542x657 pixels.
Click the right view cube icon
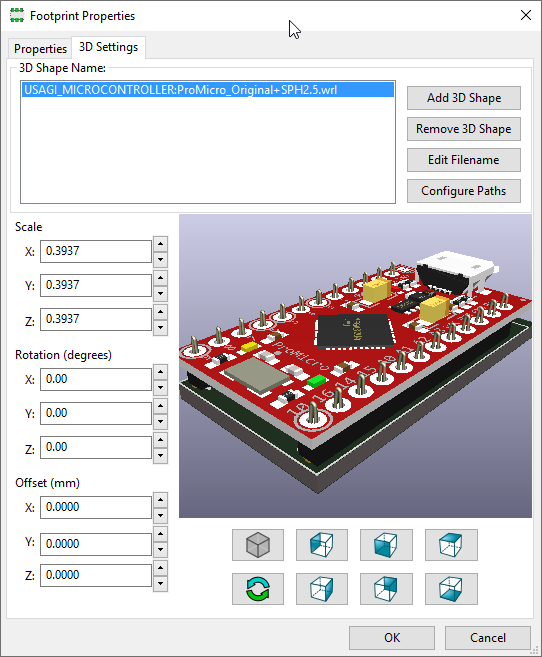point(322,589)
